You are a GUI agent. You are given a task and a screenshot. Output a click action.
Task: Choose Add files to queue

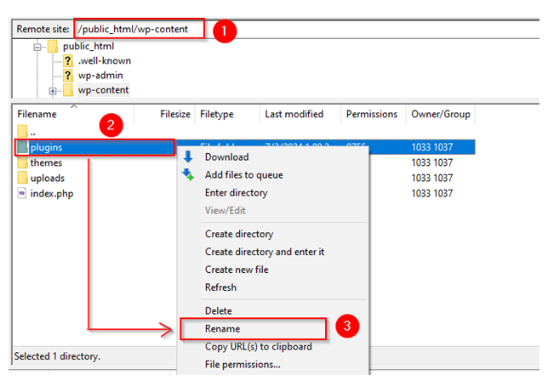273,175
